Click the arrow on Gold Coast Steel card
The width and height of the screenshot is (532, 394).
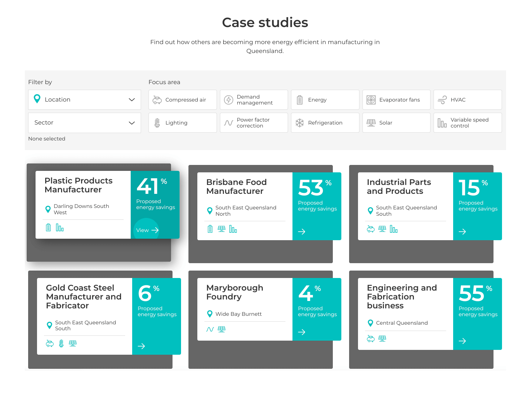[141, 346]
